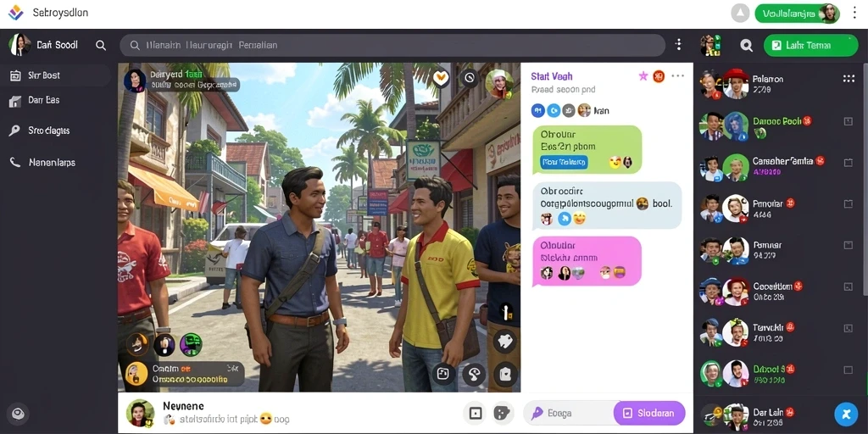This screenshot has height=434, width=868.
Task: Click the app logo in the title bar
Action: [x=15, y=13]
